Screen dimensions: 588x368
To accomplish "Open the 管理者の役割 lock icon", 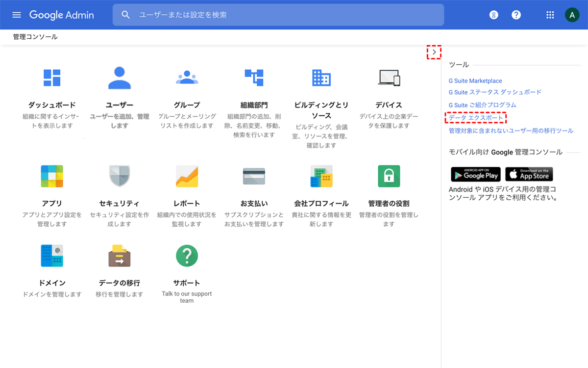I will 389,176.
